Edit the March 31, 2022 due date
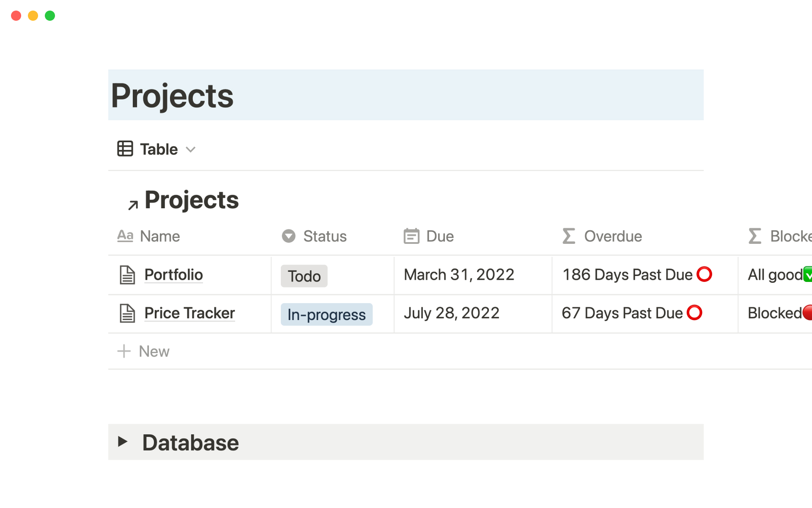The image size is (812, 508). (459, 275)
